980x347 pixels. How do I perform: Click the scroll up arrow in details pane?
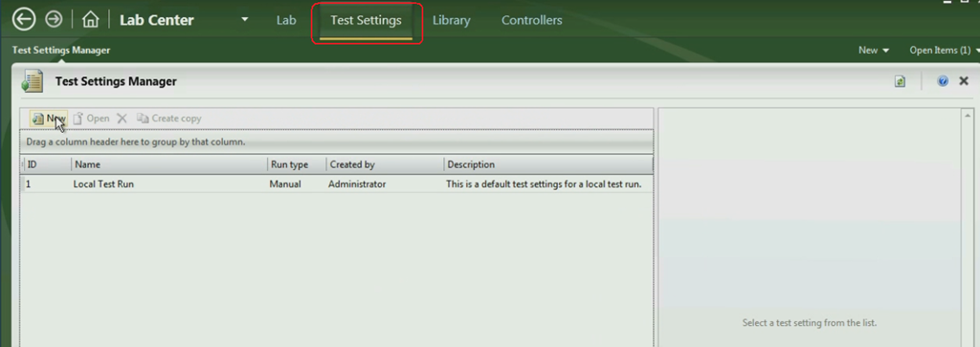click(969, 116)
